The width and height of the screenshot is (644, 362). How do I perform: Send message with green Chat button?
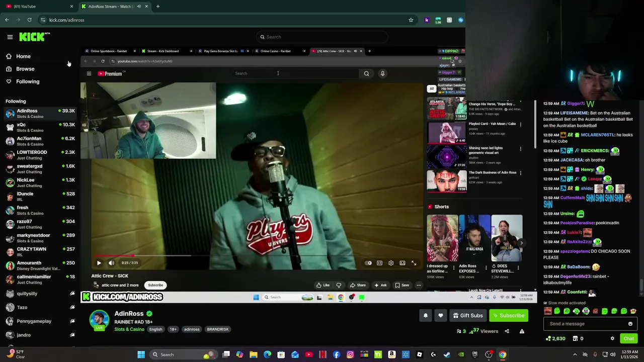[x=628, y=339]
